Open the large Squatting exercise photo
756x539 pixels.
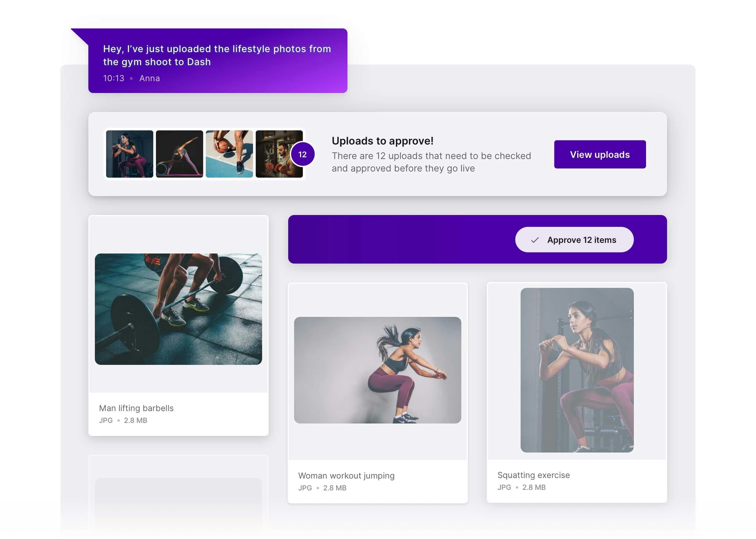tap(577, 370)
